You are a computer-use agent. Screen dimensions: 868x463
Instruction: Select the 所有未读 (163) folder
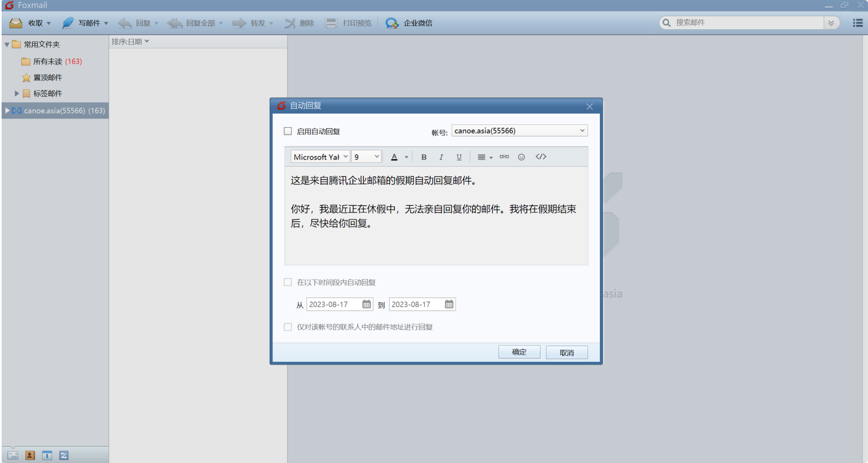point(52,62)
